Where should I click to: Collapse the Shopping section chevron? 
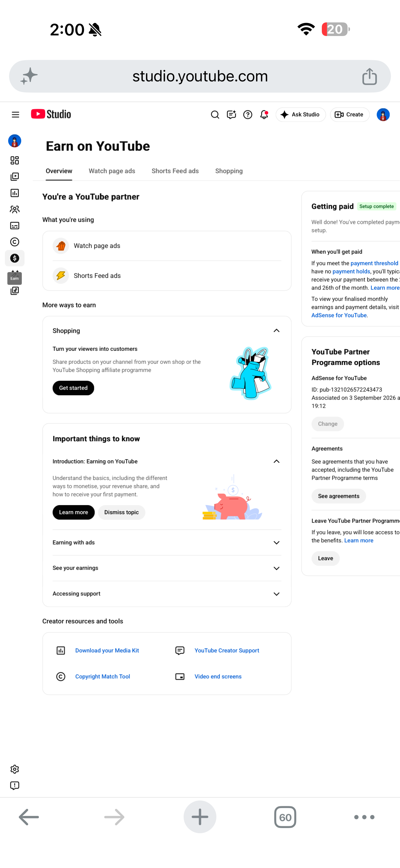coord(276,330)
